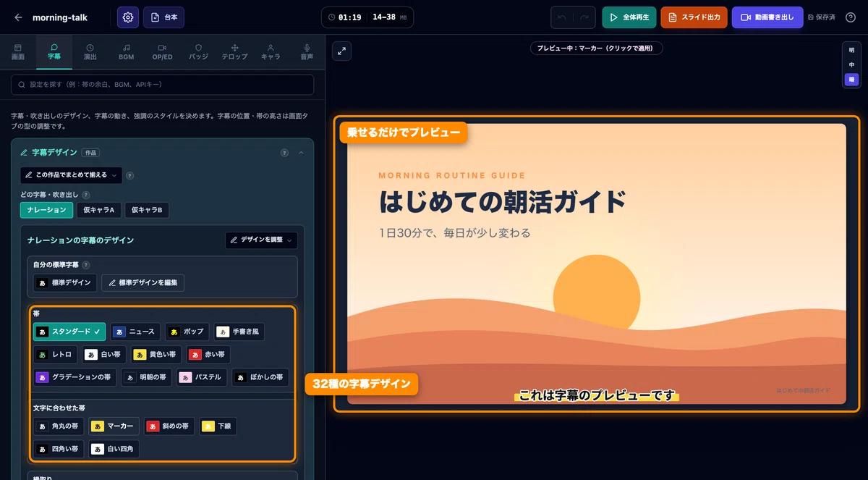The width and height of the screenshot is (868, 480).
Task: Click help icon in 字幕デザイン header
Action: point(284,153)
